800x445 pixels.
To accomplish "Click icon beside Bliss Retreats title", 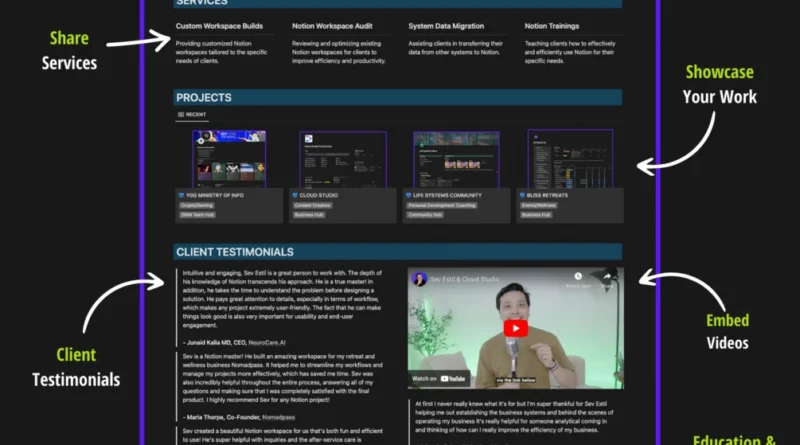I will (522, 195).
